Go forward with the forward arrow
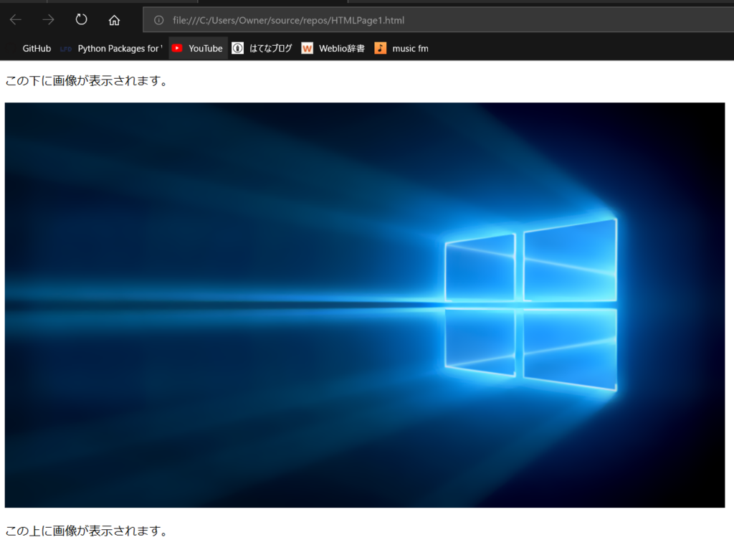Image resolution: width=734 pixels, height=560 pixels. coord(48,19)
